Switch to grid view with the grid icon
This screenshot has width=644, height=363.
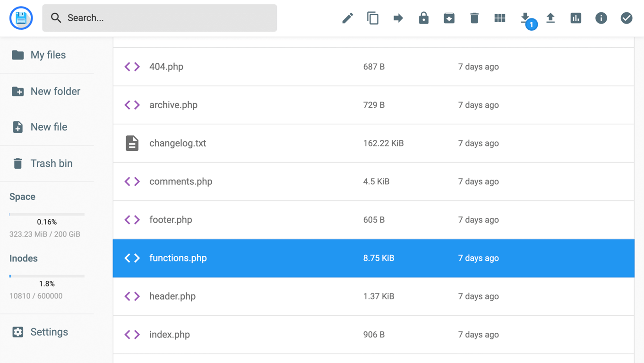click(x=499, y=17)
